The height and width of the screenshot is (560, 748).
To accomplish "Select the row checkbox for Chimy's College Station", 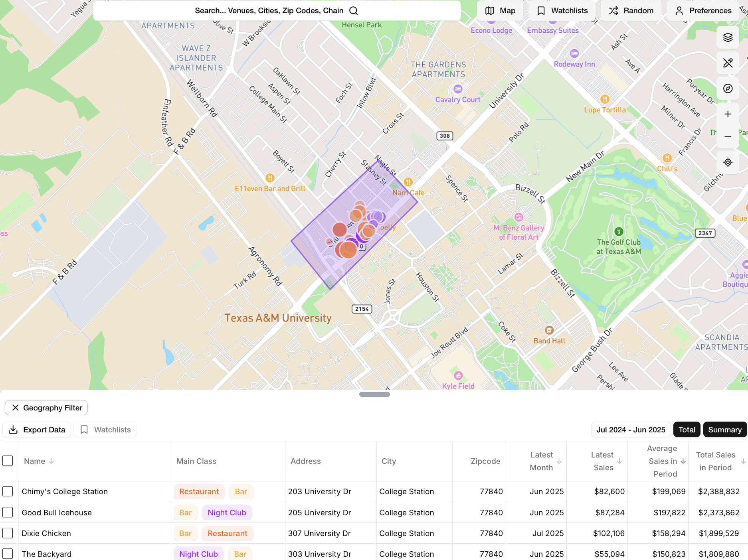I will [8, 491].
